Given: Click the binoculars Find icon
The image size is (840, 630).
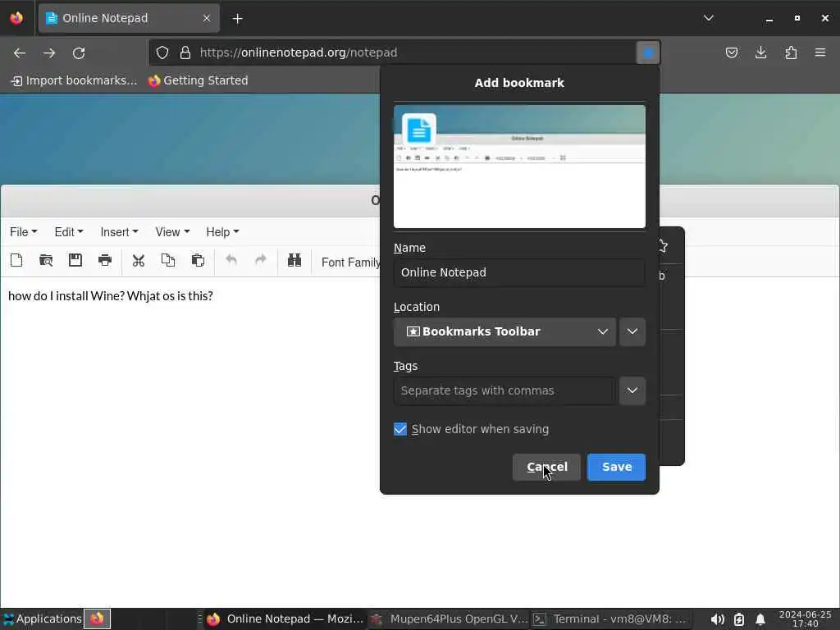Looking at the screenshot, I should click(294, 260).
